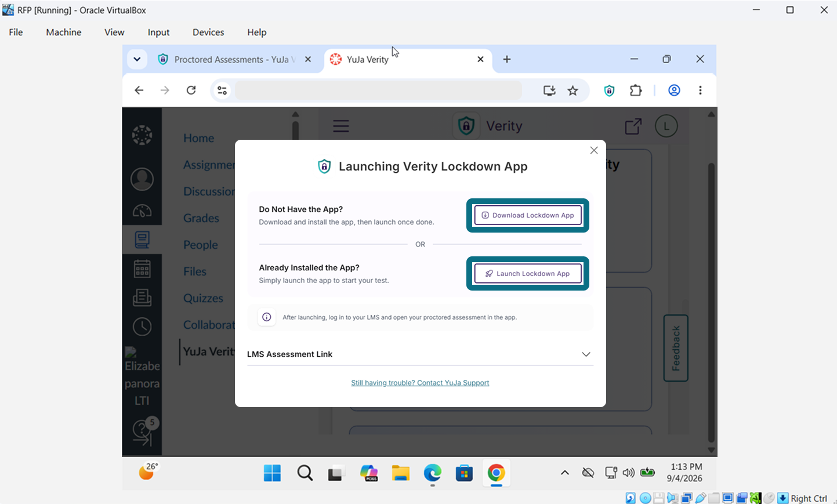Image resolution: width=837 pixels, height=504 pixels.
Task: Click the browser address bar
Action: 378,90
